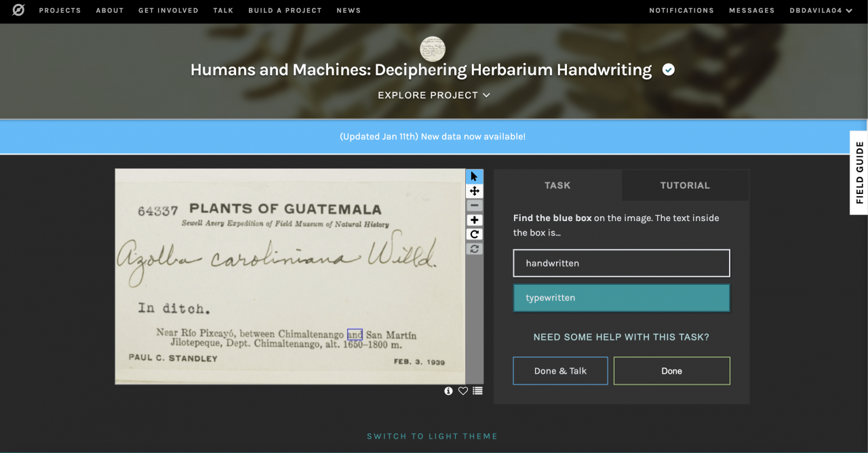Click the Done button
Viewport: 868px width, 453px height.
pyautogui.click(x=672, y=371)
